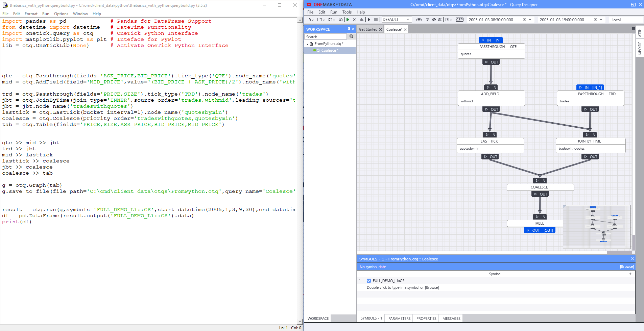This screenshot has width=644, height=331.
Task: Click the blue OUT [OUT] output port
Action: 540,230
